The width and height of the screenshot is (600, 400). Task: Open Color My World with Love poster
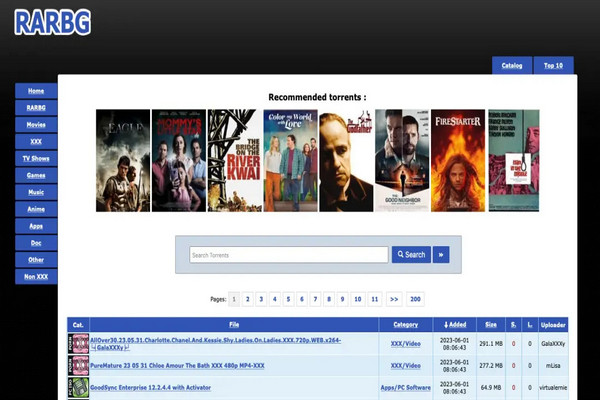[290, 160]
